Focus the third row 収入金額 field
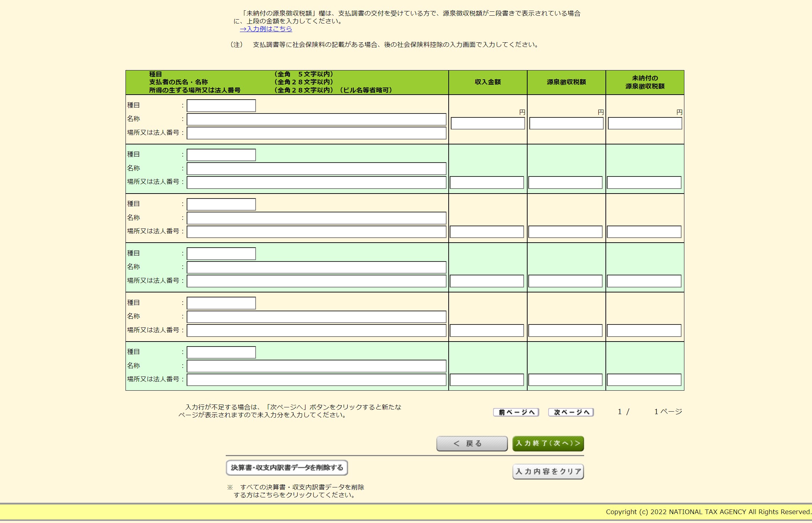The width and height of the screenshot is (812, 523). tap(487, 232)
